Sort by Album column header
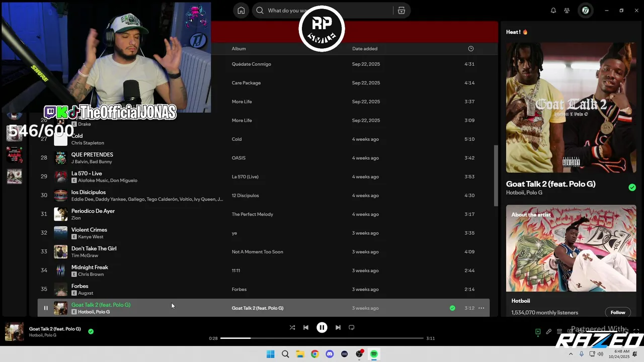 tap(238, 49)
